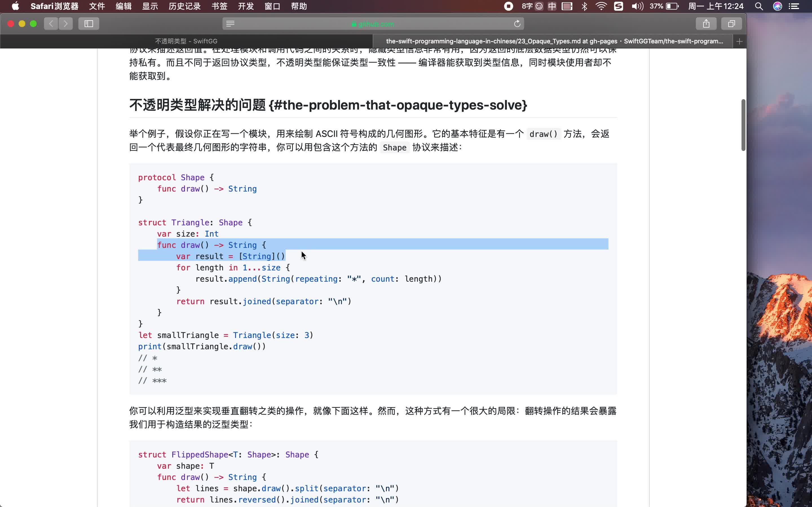Open the input method menu showing 中

coord(552,6)
